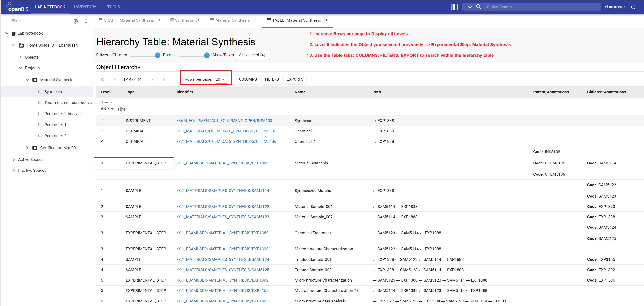
Task: Close the GRAPH: Material Synthesis tab
Action: click(x=159, y=20)
